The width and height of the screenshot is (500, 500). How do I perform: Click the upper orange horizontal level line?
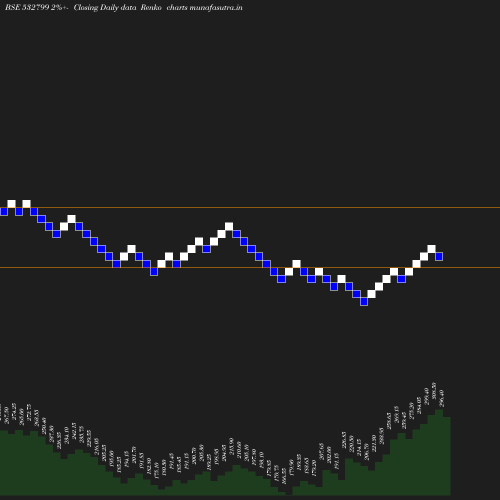coord(250,208)
